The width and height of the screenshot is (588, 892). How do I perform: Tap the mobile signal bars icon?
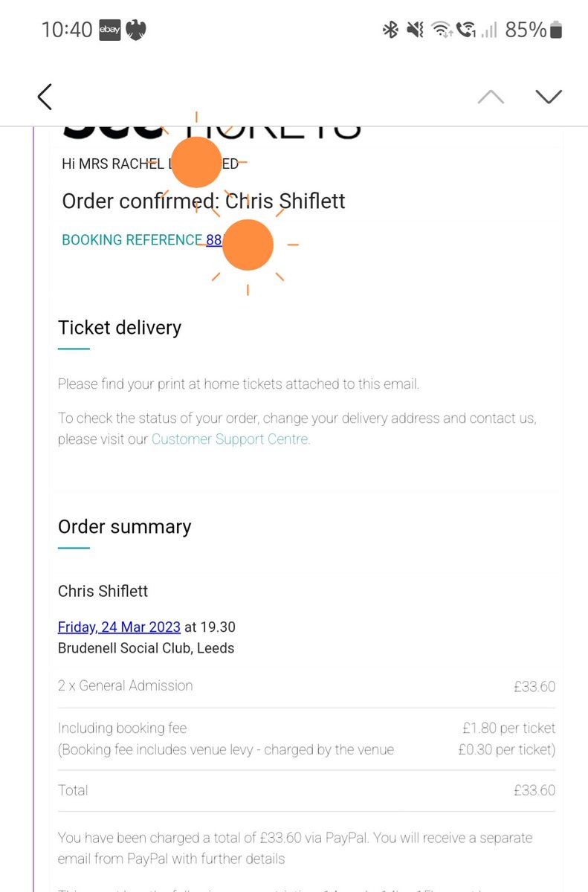click(x=488, y=30)
